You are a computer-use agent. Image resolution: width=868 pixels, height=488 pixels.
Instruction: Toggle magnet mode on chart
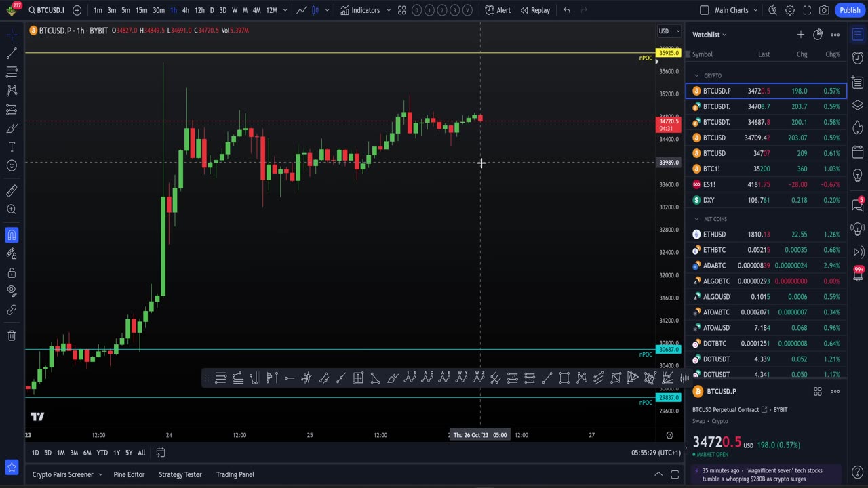pyautogui.click(x=12, y=235)
